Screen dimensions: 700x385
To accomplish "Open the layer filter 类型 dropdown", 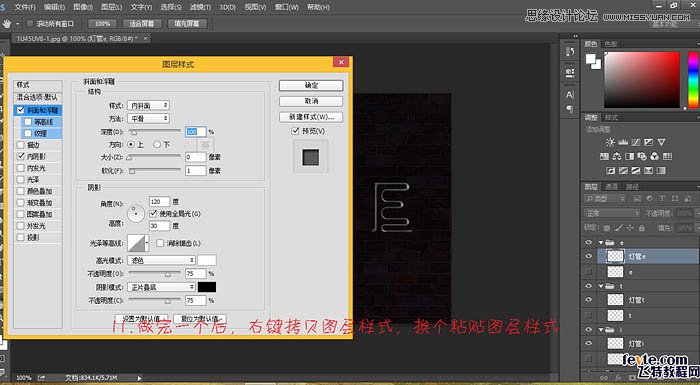I will (x=605, y=198).
